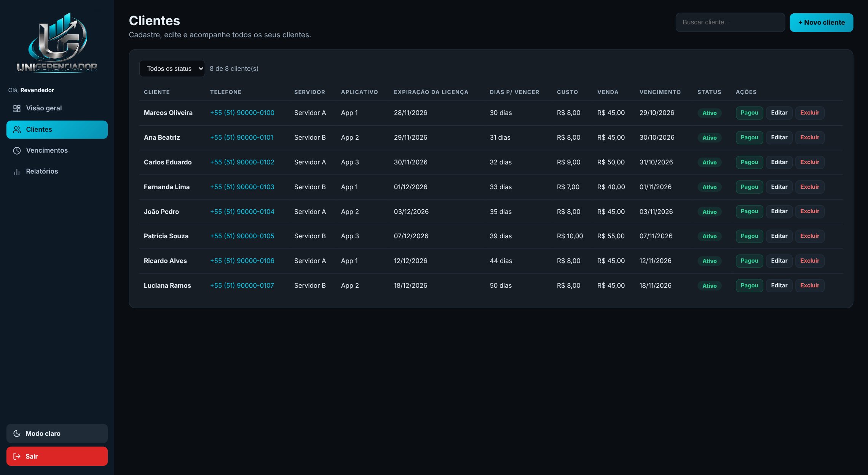Click the red Sair button
This screenshot has height=475, width=868.
tap(57, 456)
